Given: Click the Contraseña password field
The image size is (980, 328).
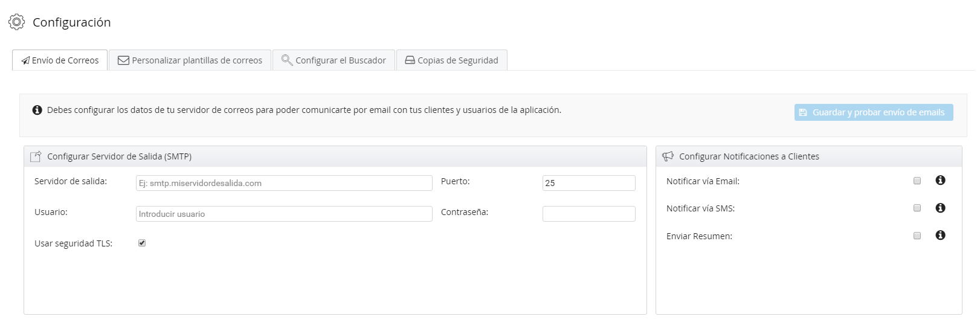Looking at the screenshot, I should pyautogui.click(x=588, y=214).
